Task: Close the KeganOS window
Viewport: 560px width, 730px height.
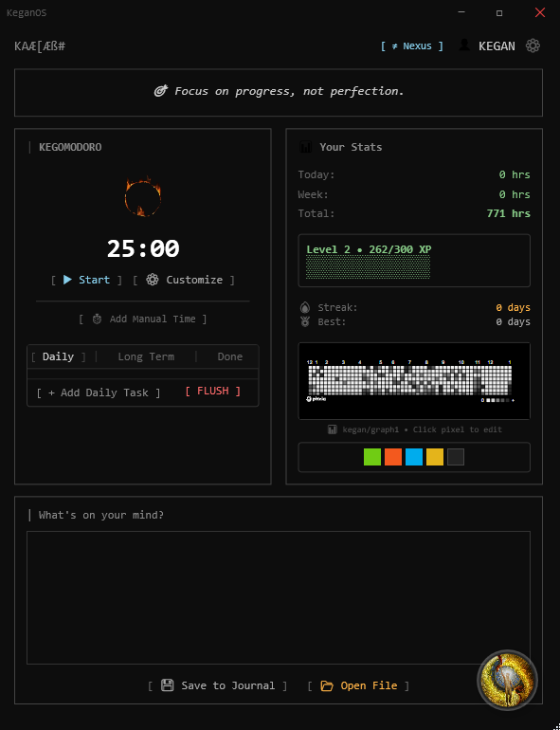Action: point(539,12)
